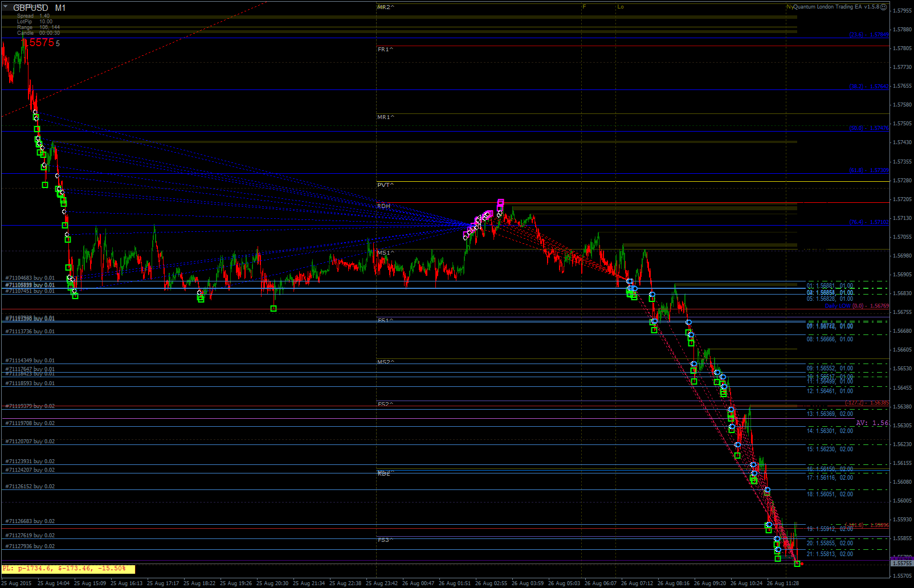Select the FR1^ pivot level label
The height and width of the screenshot is (588, 914).
[385, 50]
